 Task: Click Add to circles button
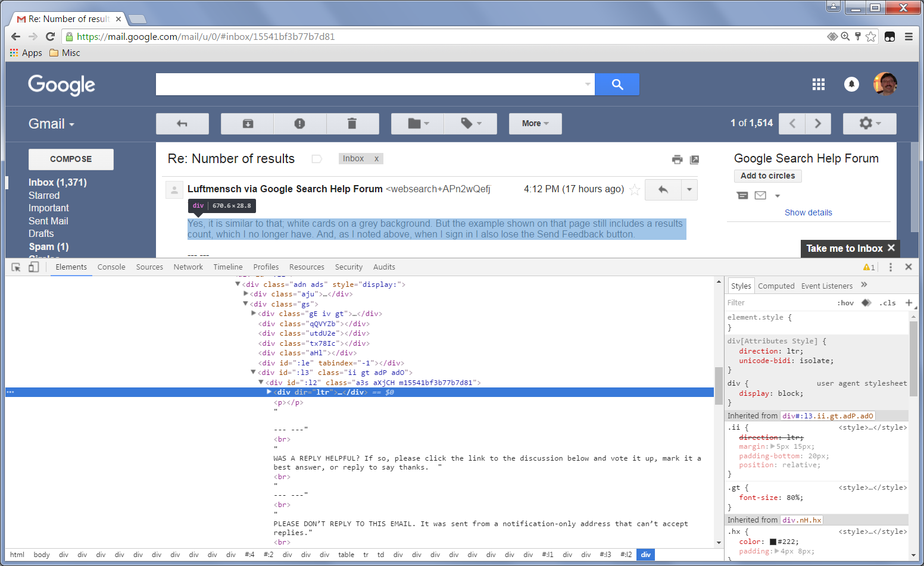[x=768, y=176]
